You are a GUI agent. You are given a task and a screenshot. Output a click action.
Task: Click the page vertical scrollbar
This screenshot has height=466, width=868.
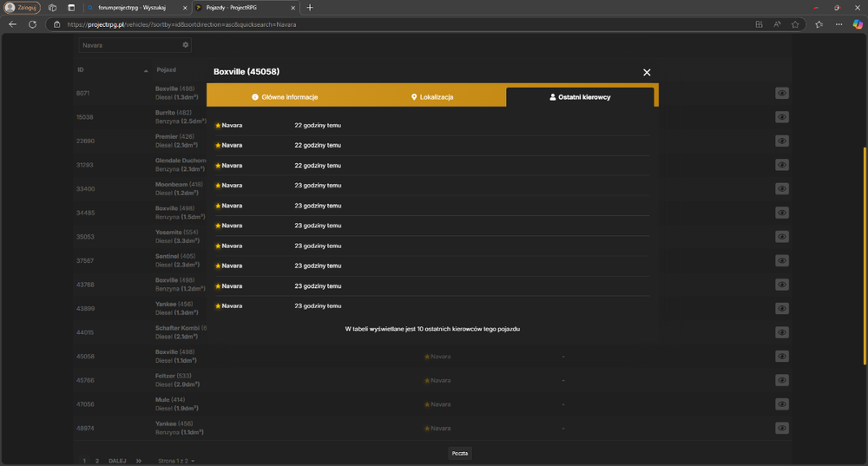pos(865,254)
